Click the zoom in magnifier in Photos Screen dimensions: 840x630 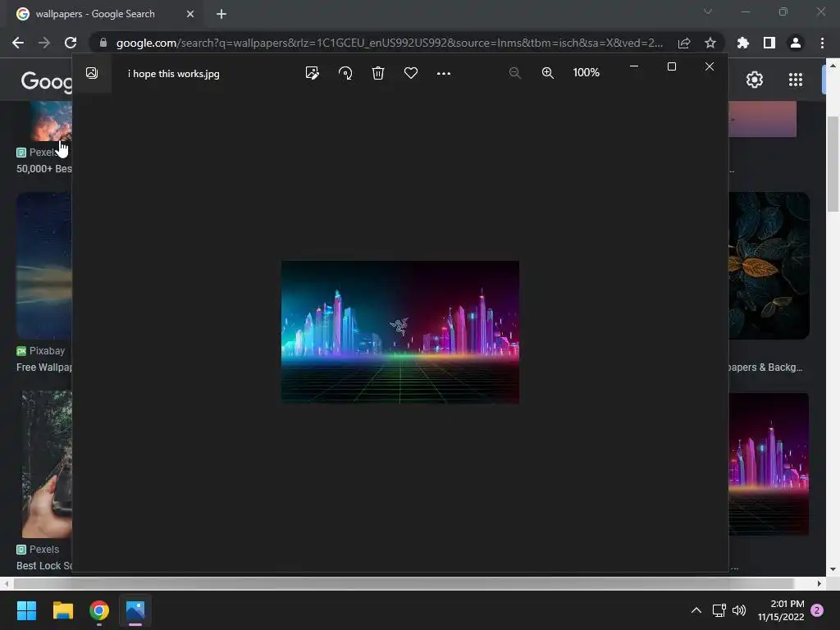[x=547, y=73]
